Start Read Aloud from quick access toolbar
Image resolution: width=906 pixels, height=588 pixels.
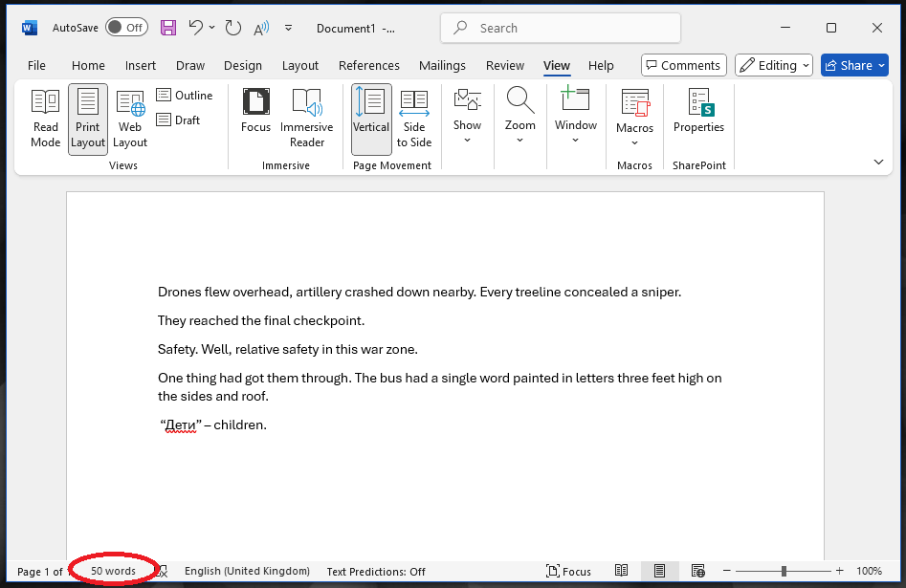[x=261, y=28]
